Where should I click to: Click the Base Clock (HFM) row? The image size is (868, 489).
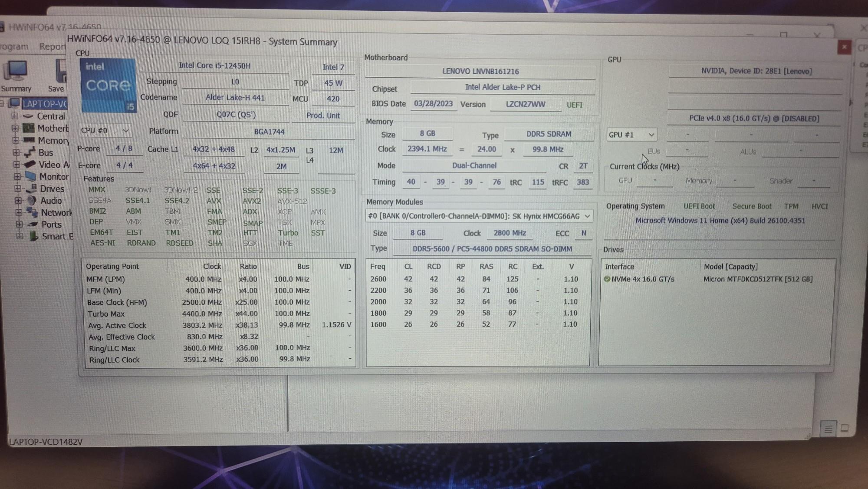[220, 302]
